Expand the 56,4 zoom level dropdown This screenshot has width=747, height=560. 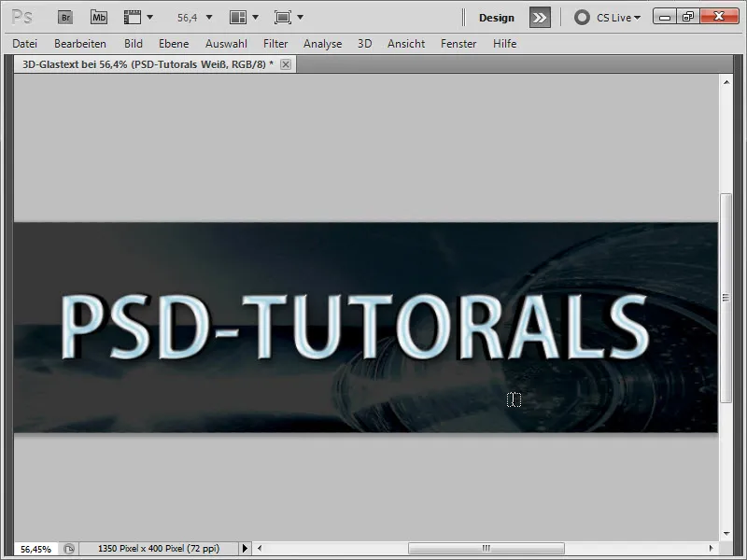point(208,17)
